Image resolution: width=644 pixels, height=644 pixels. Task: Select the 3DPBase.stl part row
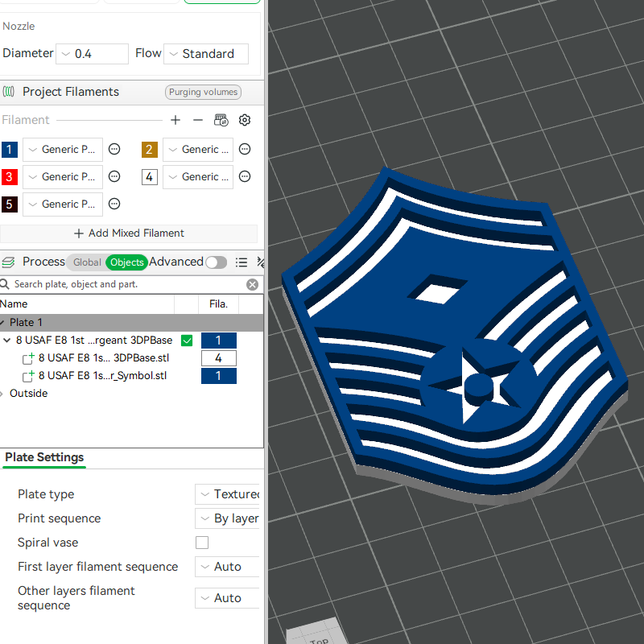point(104,358)
